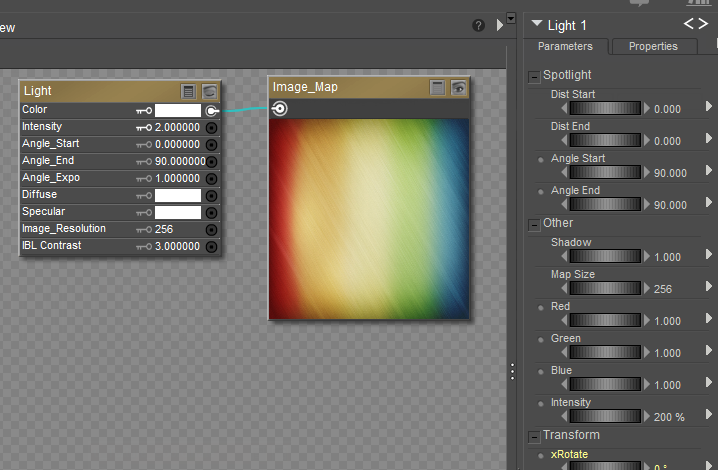Image resolution: width=718 pixels, height=470 pixels.
Task: Open the Dist Start options arrow
Action: click(709, 106)
